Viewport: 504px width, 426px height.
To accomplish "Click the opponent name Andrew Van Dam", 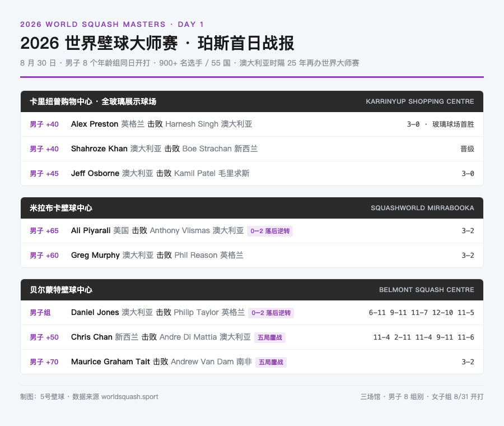I will pyautogui.click(x=202, y=362).
